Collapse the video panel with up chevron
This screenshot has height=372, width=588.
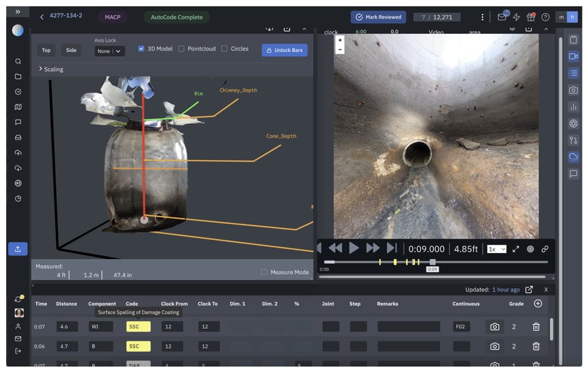tap(546, 29)
